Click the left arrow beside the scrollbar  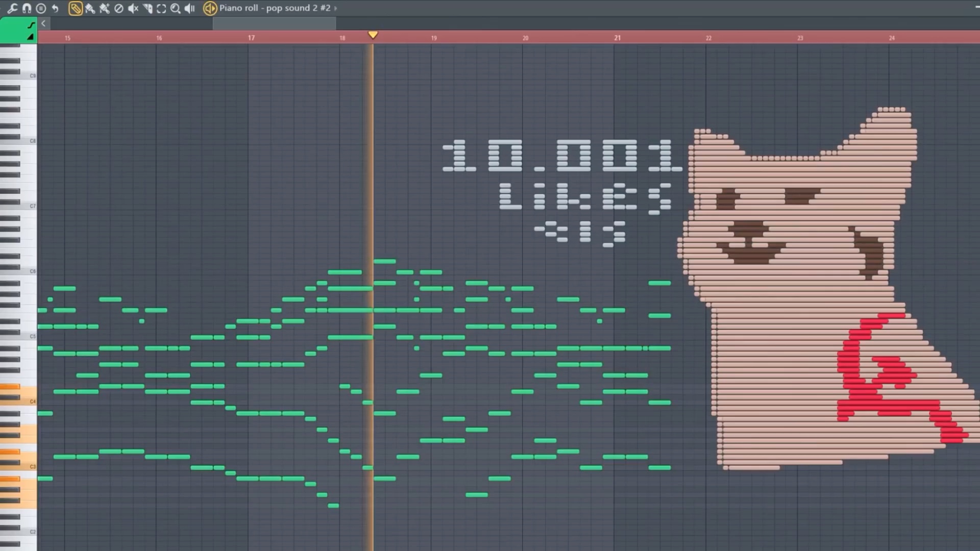tap(44, 23)
